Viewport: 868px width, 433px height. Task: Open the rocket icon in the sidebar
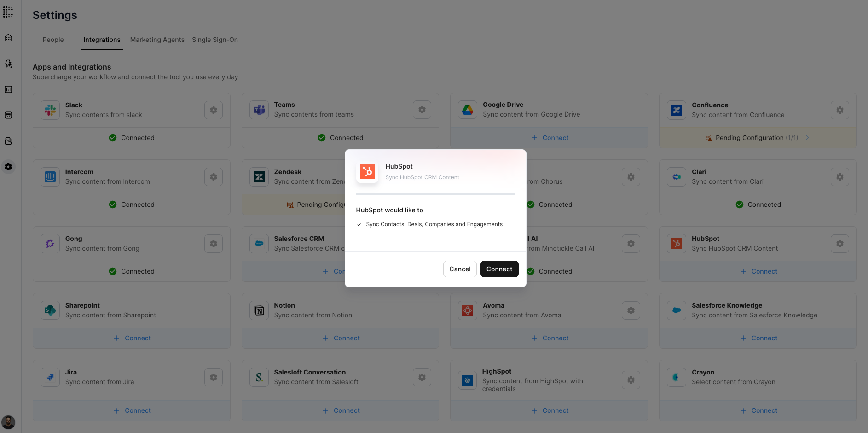[x=8, y=64]
